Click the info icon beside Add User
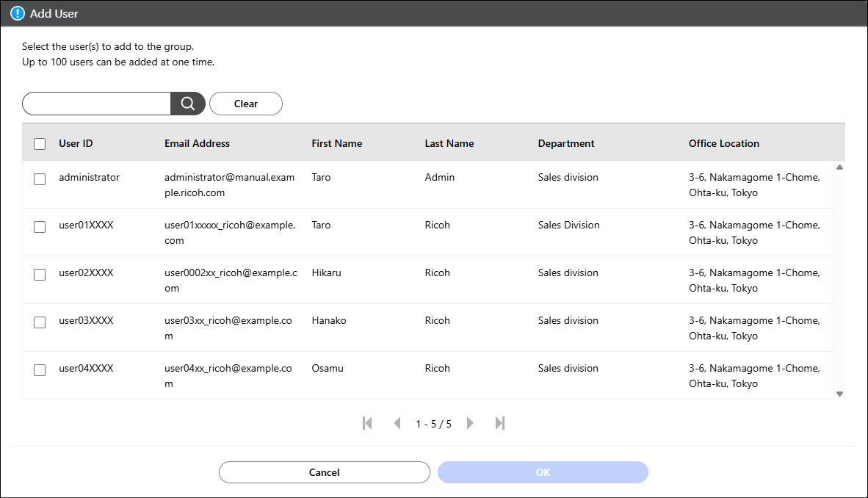Image resolution: width=868 pixels, height=498 pixels. [x=18, y=13]
